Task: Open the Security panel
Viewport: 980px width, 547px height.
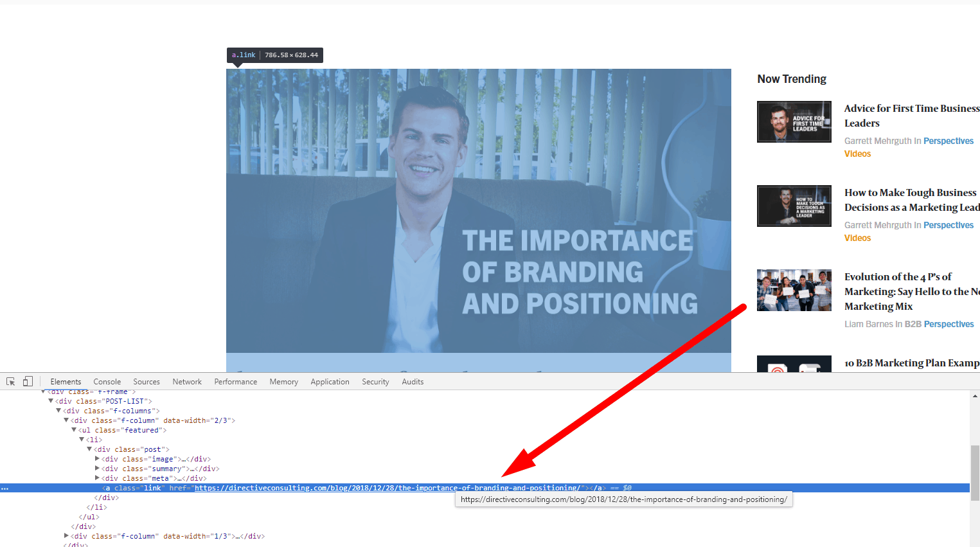Action: click(x=375, y=381)
